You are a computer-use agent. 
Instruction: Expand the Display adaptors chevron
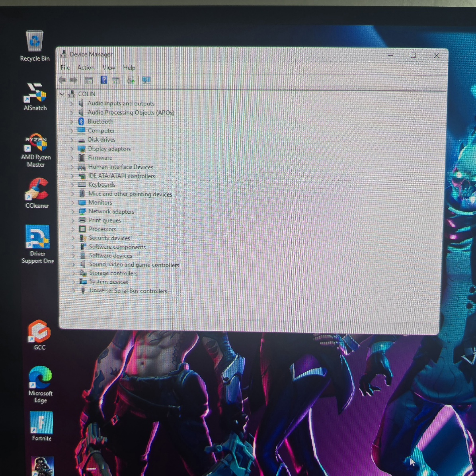72,149
